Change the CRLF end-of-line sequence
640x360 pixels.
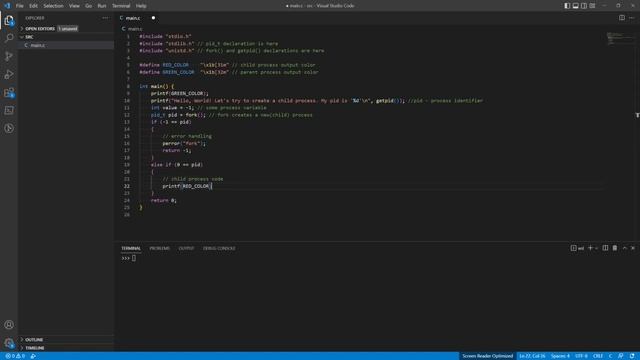(x=598, y=356)
